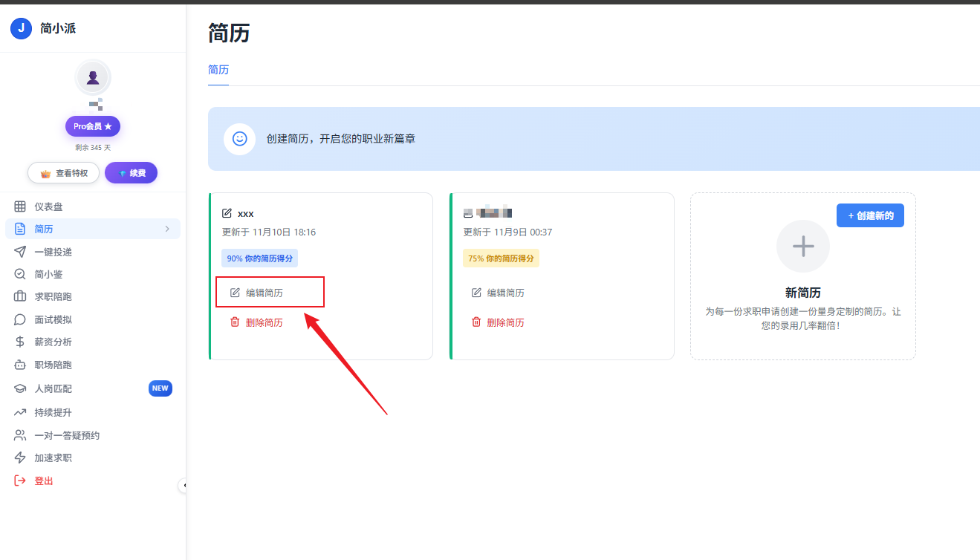Select the 薪资分析 dollar sign icon
This screenshot has width=980, height=560.
(19, 342)
